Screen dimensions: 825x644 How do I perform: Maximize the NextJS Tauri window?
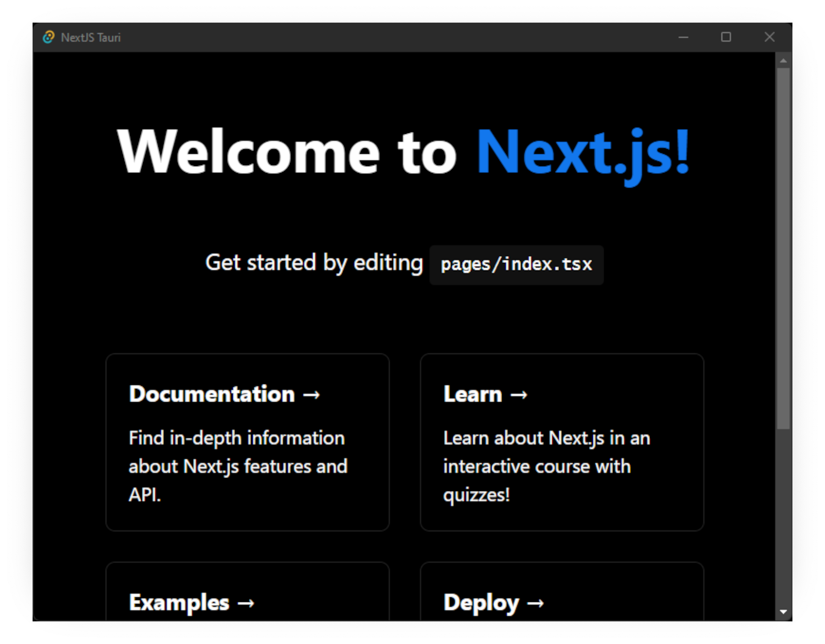pos(726,38)
